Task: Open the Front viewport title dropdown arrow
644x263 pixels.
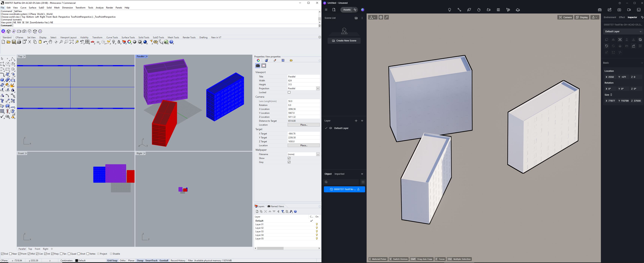Action: 26,154
